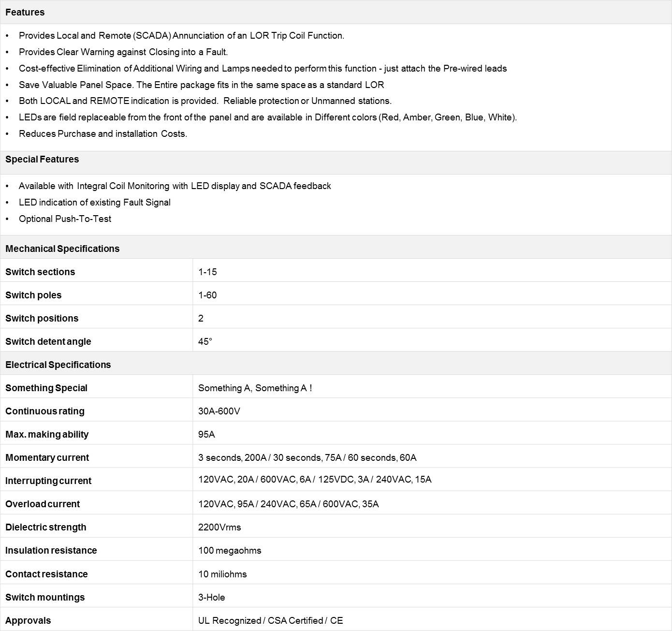The width and height of the screenshot is (672, 631).
Task: Click the Optional Push-To-Test bullet item
Action: click(65, 219)
